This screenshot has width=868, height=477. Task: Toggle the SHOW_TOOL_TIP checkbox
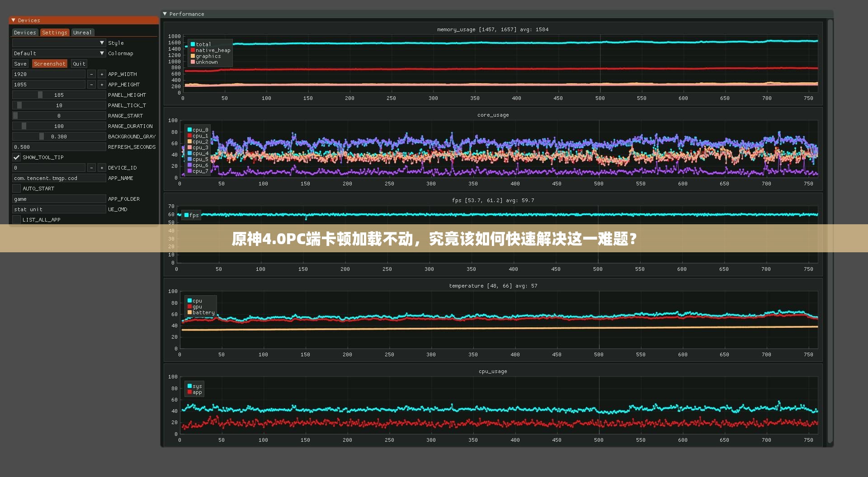[x=16, y=157]
